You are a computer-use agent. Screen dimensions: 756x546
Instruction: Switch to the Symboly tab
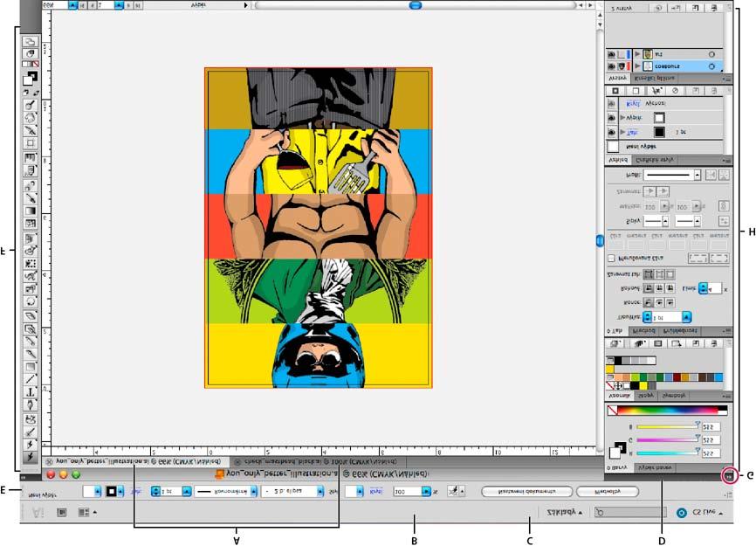tap(674, 396)
